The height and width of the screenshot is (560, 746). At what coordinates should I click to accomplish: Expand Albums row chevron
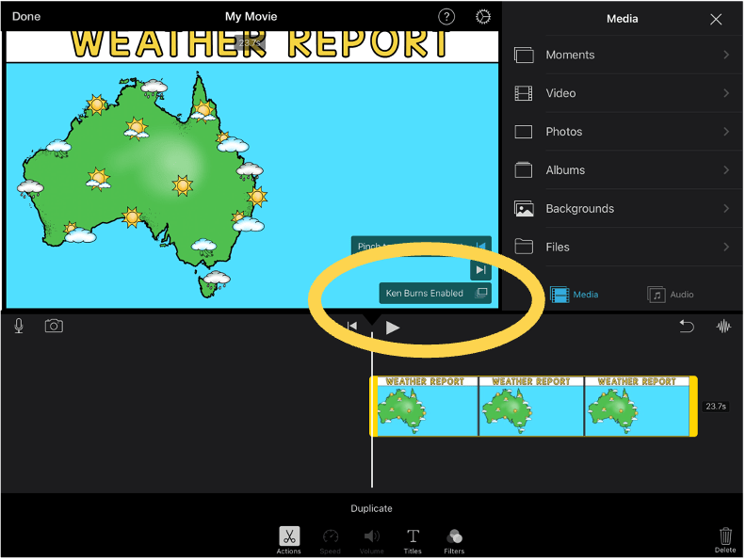click(x=726, y=170)
